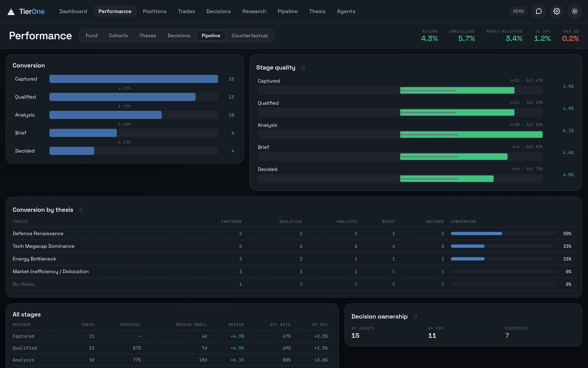The image size is (588, 368).
Task: Click By You value 11
Action: (432, 336)
